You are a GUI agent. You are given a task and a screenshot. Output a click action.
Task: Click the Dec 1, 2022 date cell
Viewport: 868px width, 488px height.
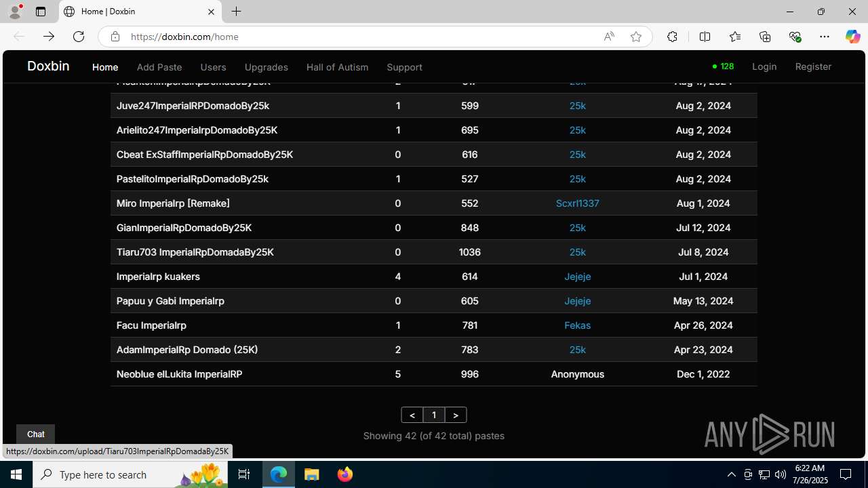[x=703, y=374]
